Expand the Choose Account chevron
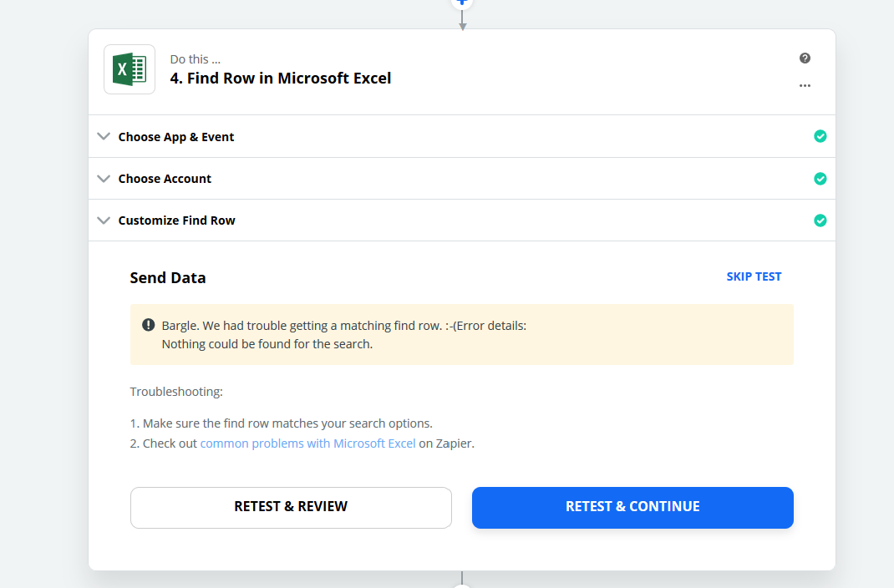The height and width of the screenshot is (588, 894). [104, 179]
